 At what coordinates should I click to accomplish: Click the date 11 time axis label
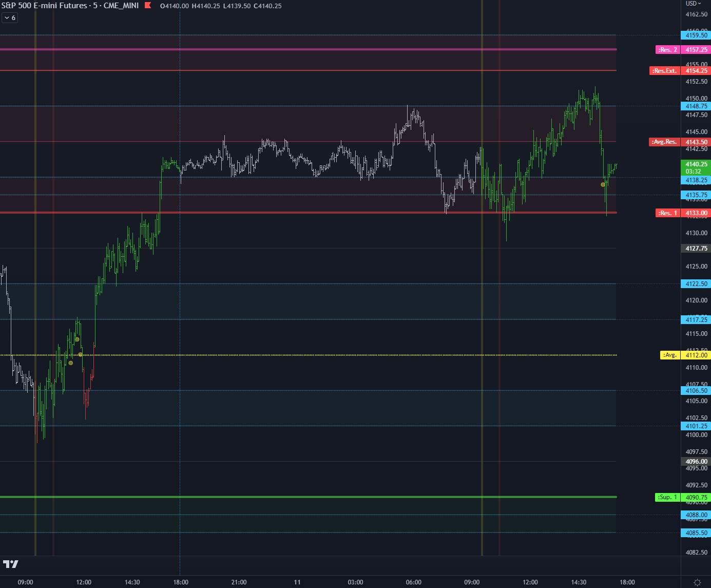pyautogui.click(x=297, y=582)
